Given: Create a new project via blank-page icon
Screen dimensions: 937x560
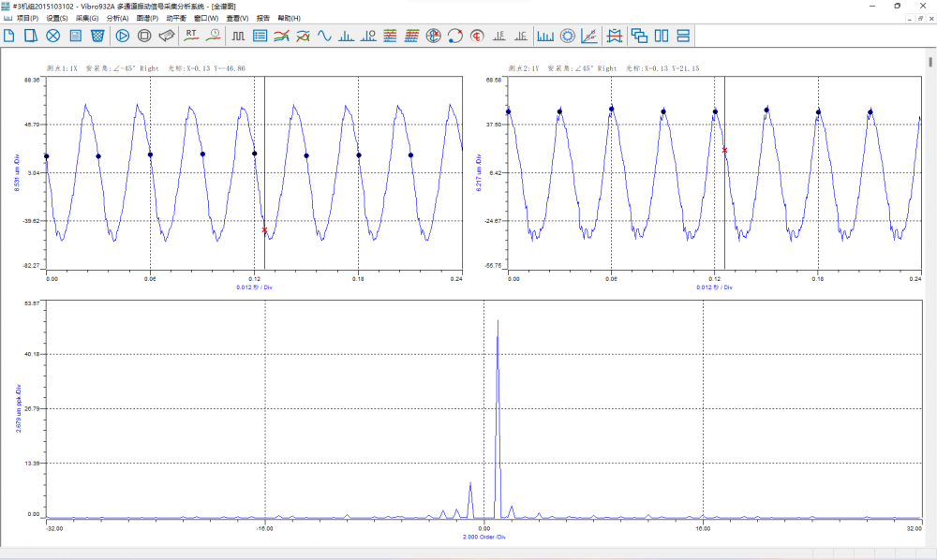Looking at the screenshot, I should (9, 36).
